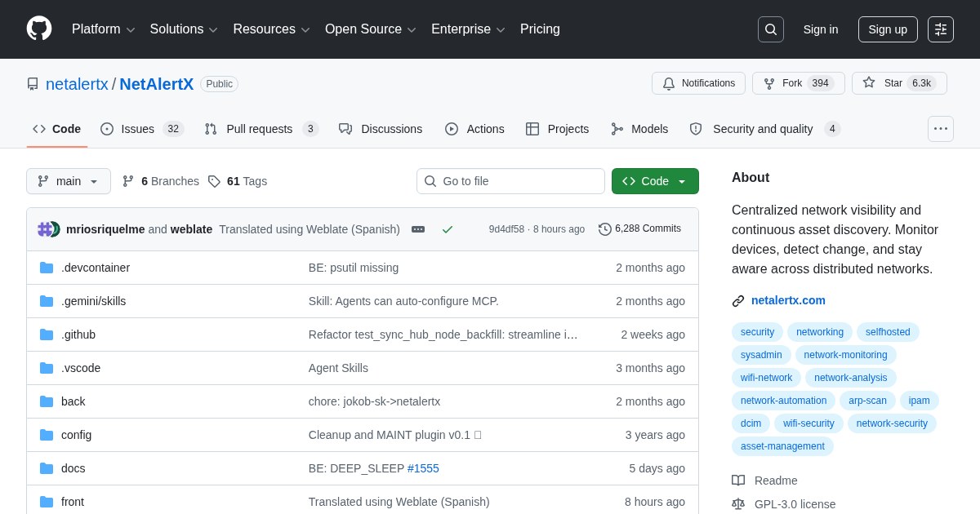The image size is (980, 514).
Task: Open the main branch selector dropdown
Action: pyautogui.click(x=69, y=181)
